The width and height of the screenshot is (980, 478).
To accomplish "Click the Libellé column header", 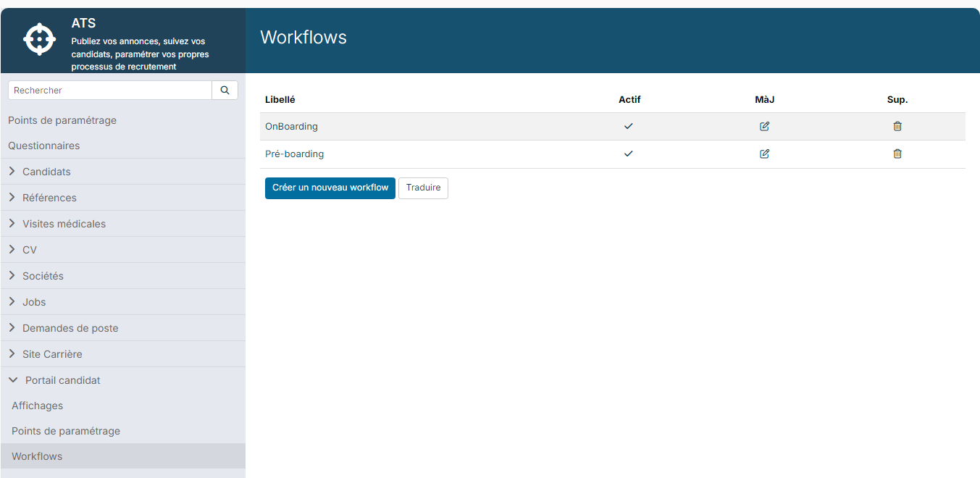I will point(280,99).
